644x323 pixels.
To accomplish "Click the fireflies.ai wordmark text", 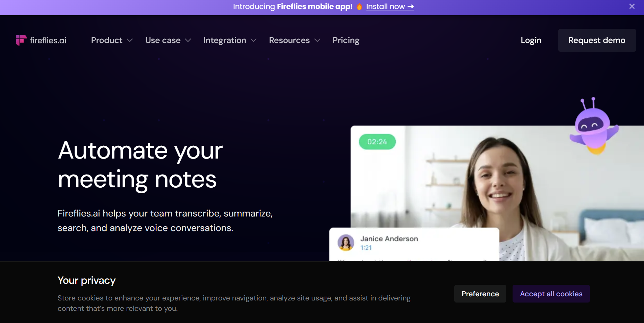I will click(48, 41).
